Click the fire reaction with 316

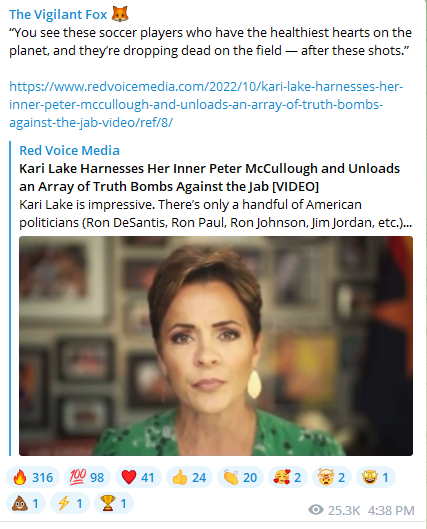coord(33,477)
